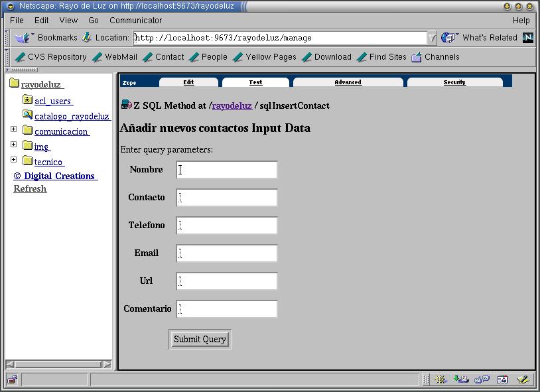The height and width of the screenshot is (392, 540).
Task: Open the Bookmarks icon menu
Action: tap(23, 38)
